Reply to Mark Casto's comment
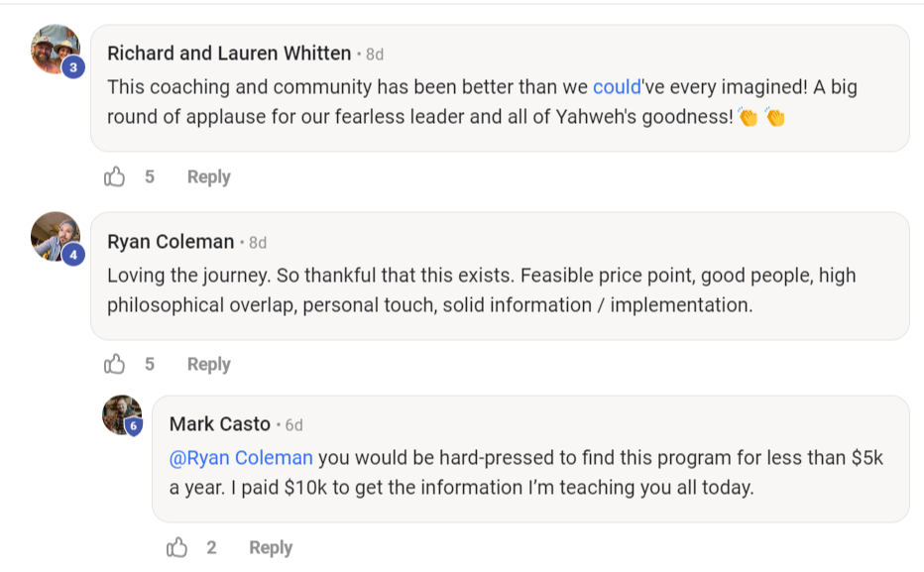 [x=271, y=547]
